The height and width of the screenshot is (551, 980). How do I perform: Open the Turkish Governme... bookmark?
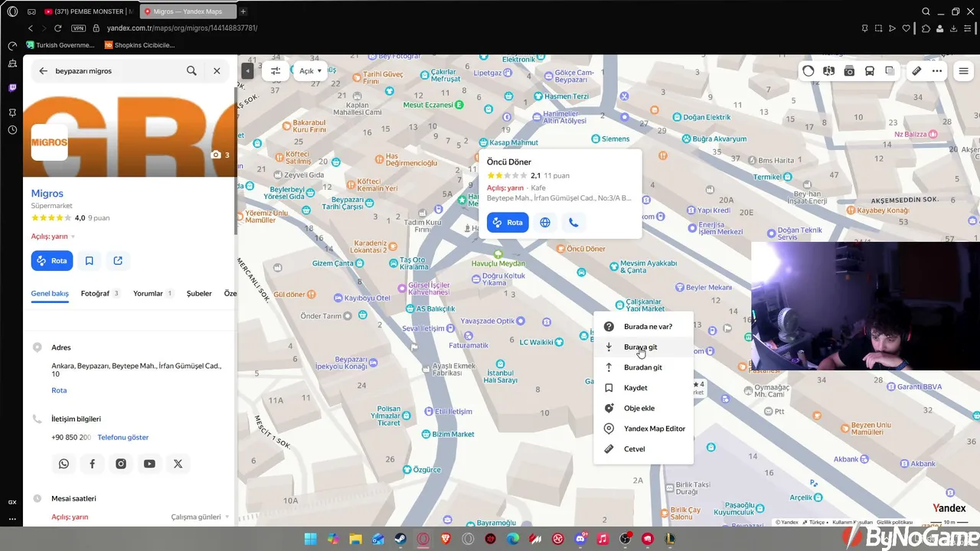(x=60, y=45)
